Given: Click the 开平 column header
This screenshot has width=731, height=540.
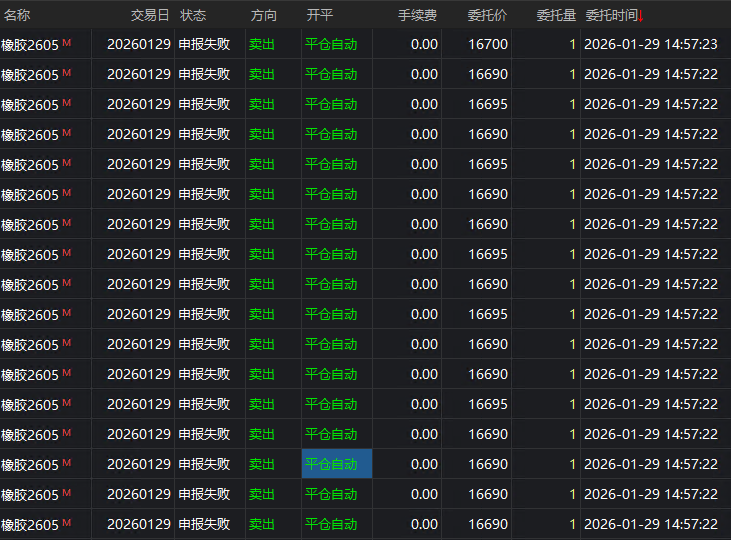Looking at the screenshot, I should 320,16.
